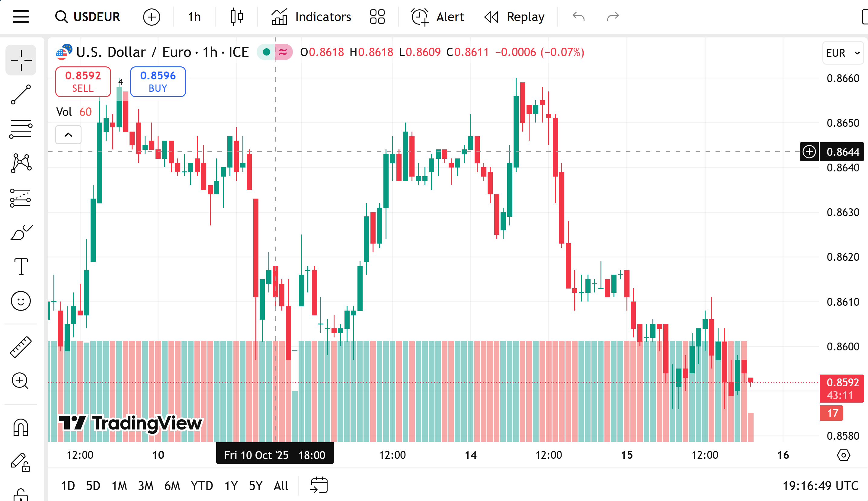This screenshot has height=501, width=868.
Task: Click the SELL 0.8592 button
Action: click(x=83, y=81)
